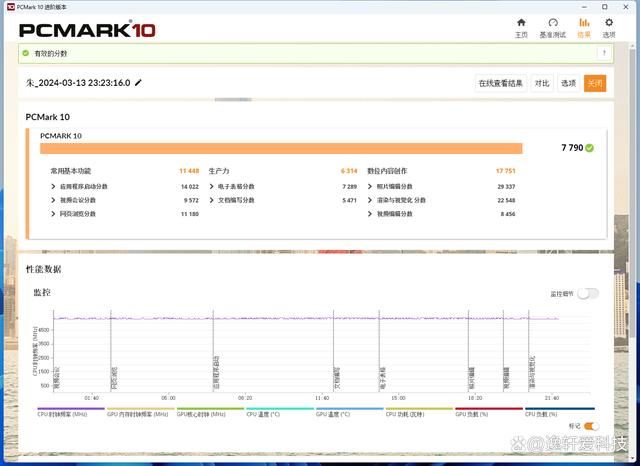
Task: Select the CPU 时钟频率 purple legend swatch
Action: coord(71,408)
